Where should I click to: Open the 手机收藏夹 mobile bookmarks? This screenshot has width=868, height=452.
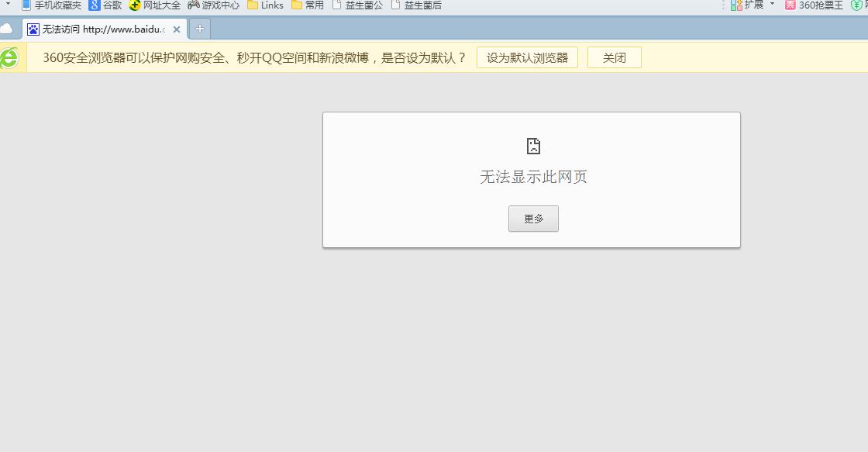[x=51, y=5]
